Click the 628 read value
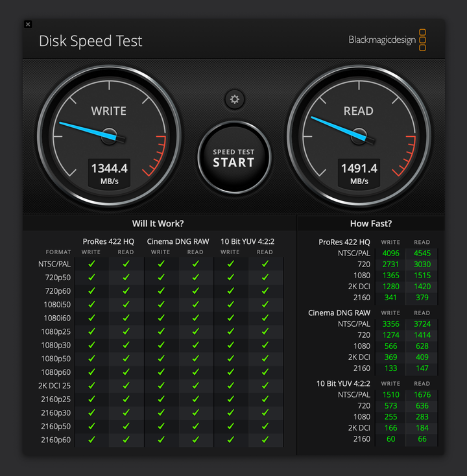This screenshot has height=476, width=467. (x=422, y=346)
